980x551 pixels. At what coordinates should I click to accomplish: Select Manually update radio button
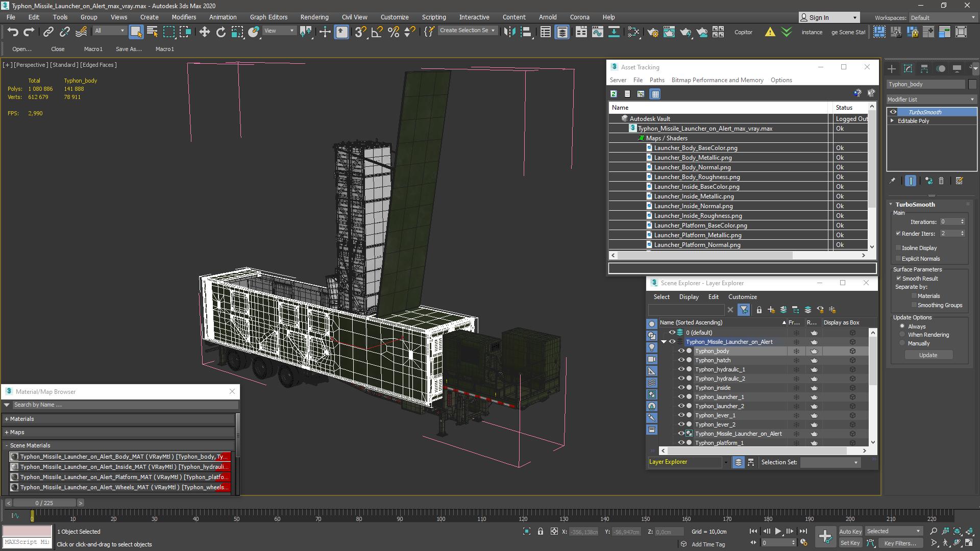coord(902,343)
